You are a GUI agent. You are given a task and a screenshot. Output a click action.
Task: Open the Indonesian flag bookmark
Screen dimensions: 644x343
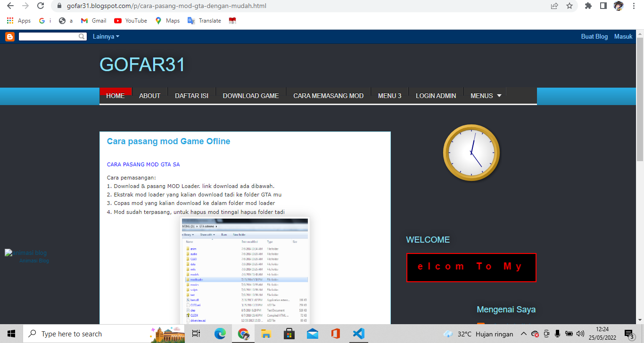tap(232, 21)
